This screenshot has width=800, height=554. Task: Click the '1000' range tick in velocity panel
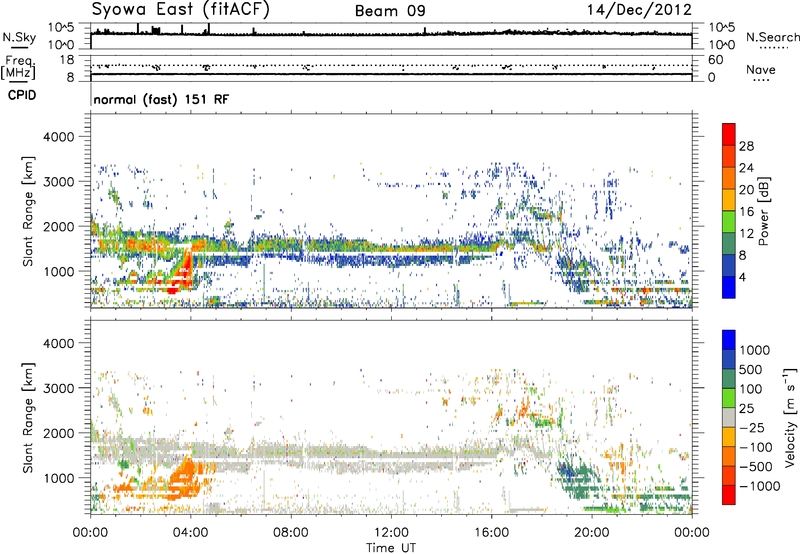pos(58,478)
